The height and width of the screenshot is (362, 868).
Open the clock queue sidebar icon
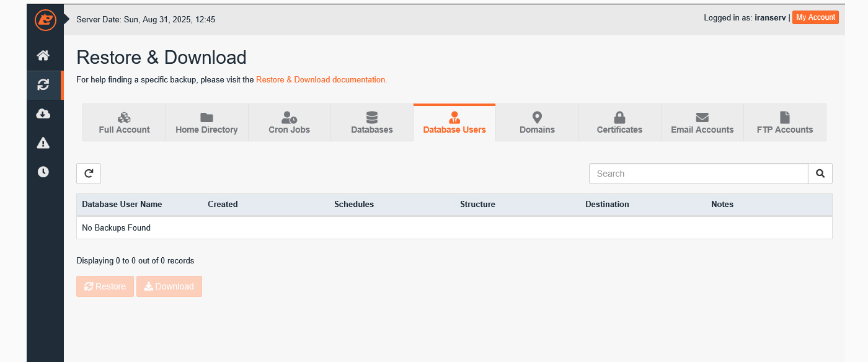[43, 172]
